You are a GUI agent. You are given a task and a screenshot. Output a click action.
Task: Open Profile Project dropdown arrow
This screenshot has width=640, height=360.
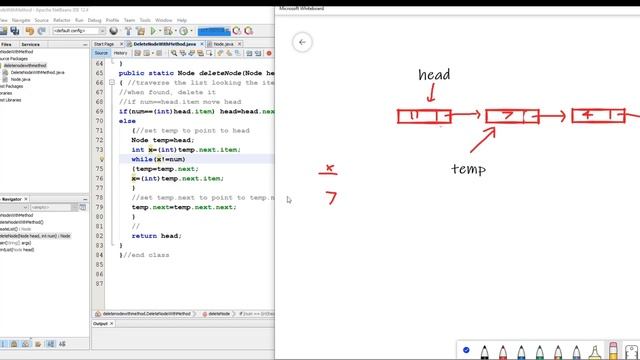pyautogui.click(x=191, y=31)
